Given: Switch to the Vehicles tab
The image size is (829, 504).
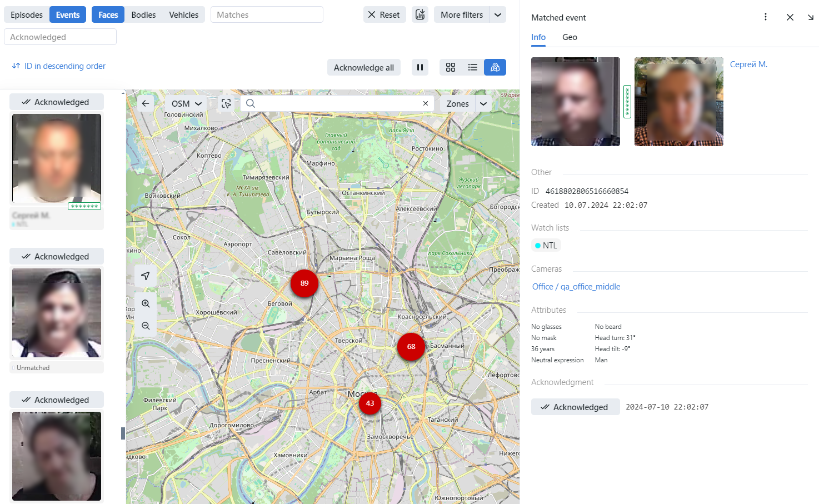Looking at the screenshot, I should 184,14.
